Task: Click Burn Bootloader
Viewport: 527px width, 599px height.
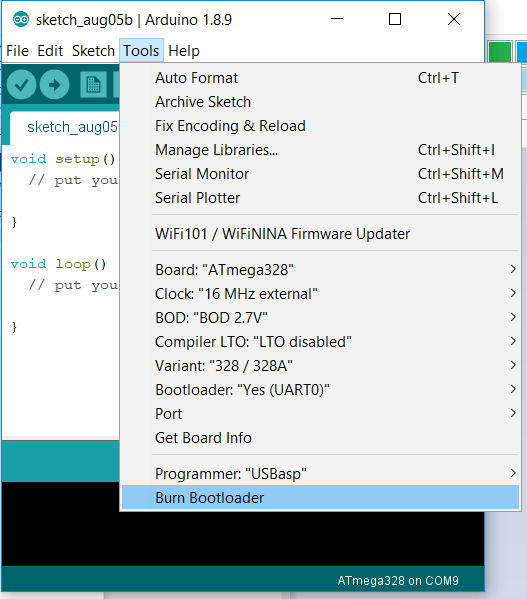Action: 320,498
